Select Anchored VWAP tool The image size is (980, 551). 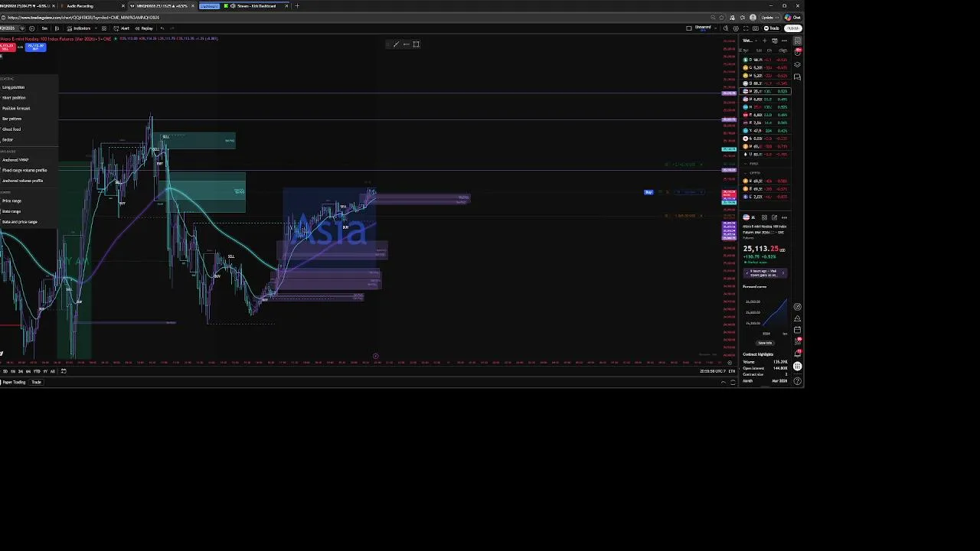(x=15, y=160)
